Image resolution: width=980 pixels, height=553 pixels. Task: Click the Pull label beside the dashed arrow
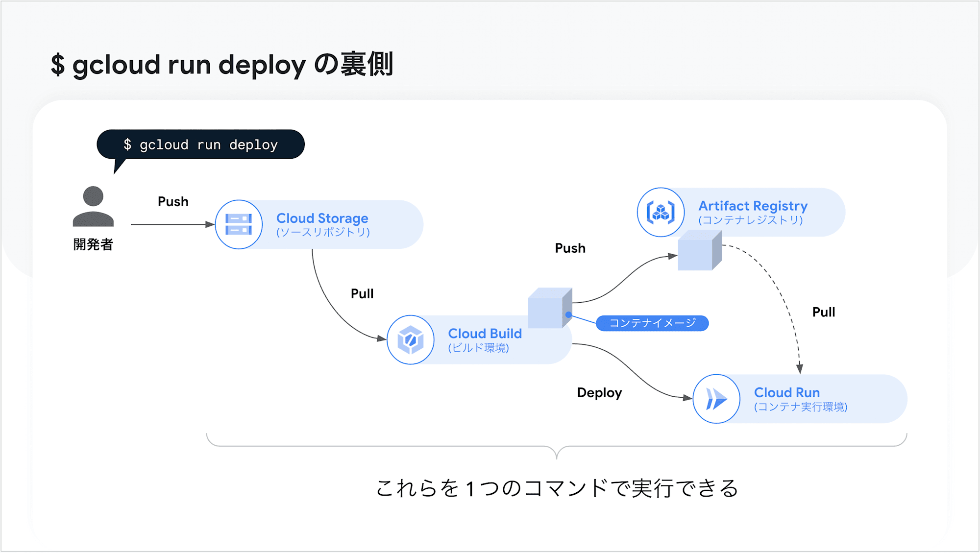(x=824, y=312)
